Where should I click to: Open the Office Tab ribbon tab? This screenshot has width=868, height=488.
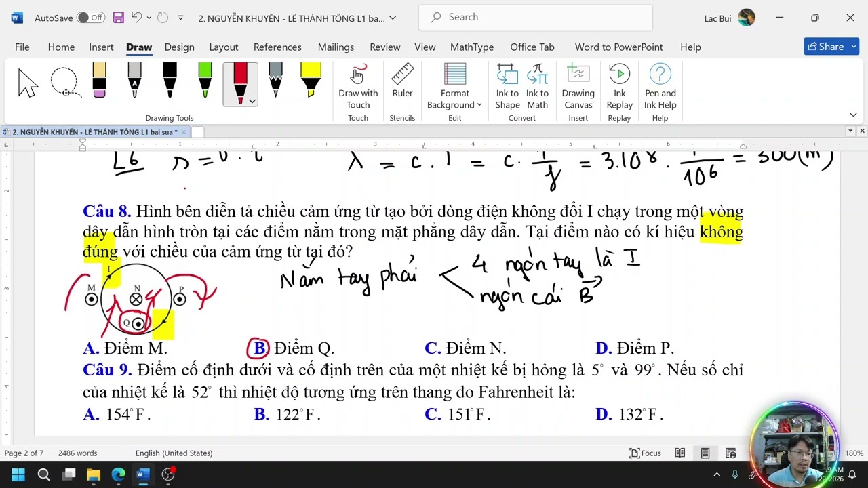click(x=532, y=47)
